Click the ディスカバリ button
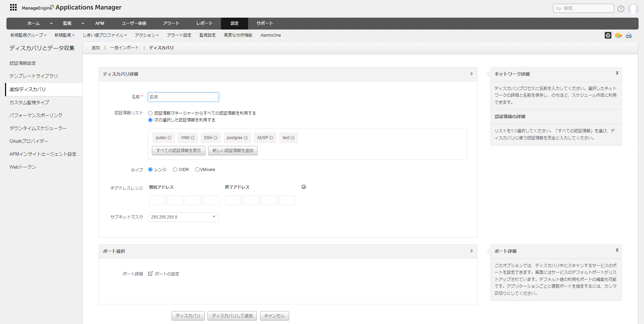This screenshot has height=324, width=644. [188, 316]
